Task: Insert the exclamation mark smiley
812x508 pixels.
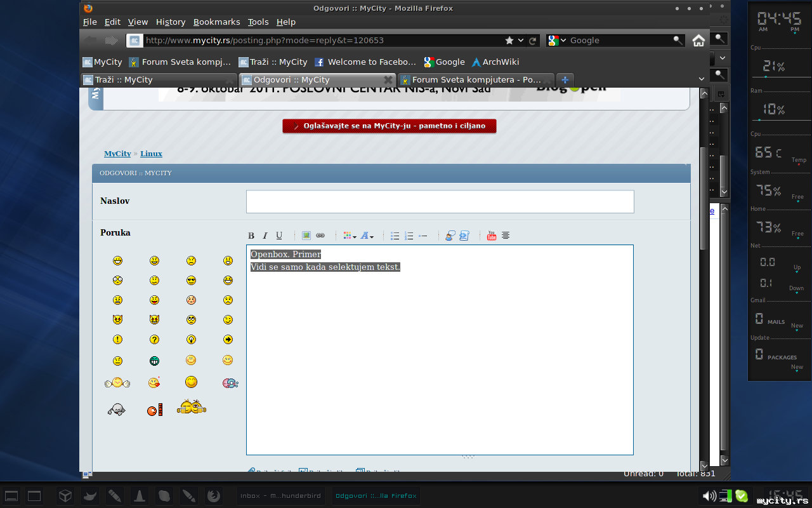Action: pos(117,340)
